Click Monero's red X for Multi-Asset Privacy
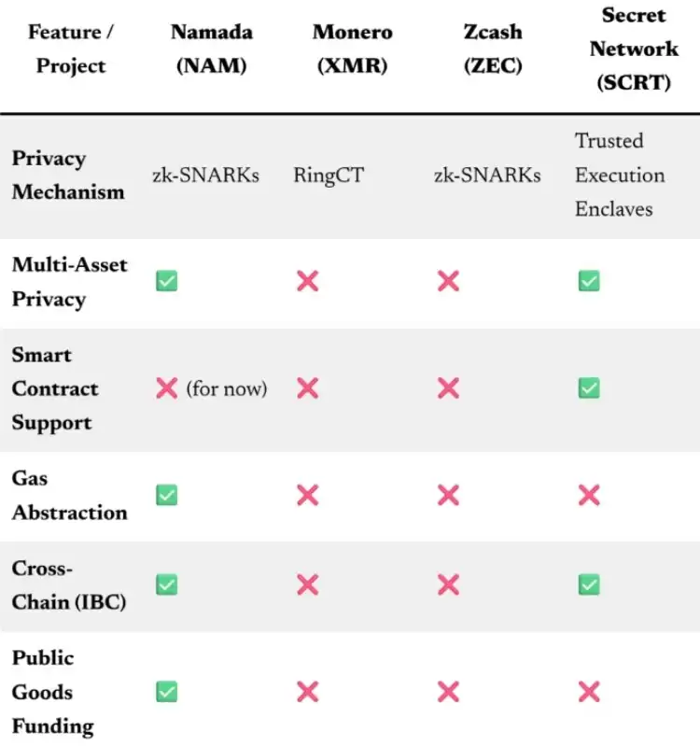The width and height of the screenshot is (700, 746). tap(307, 280)
